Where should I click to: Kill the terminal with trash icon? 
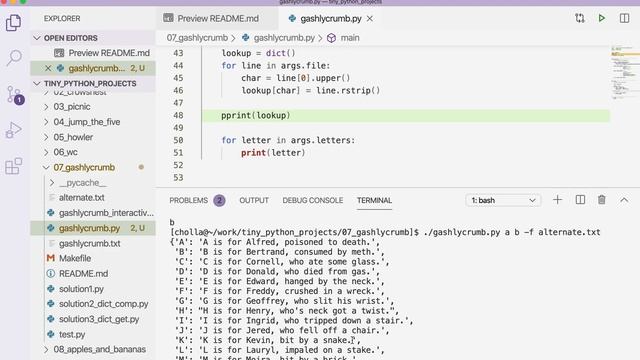click(x=602, y=200)
